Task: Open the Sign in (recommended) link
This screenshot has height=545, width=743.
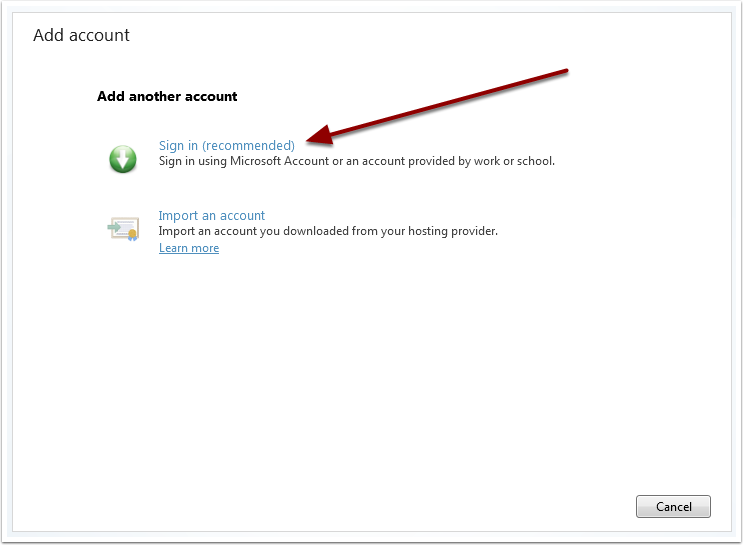Action: point(227,145)
